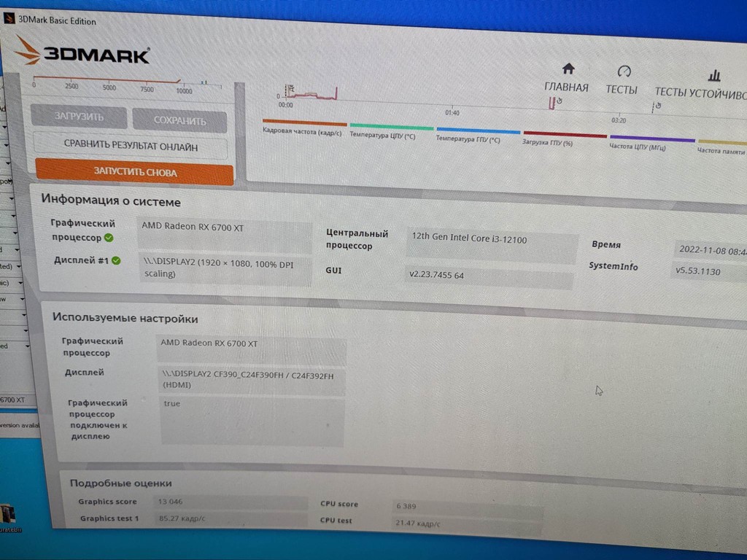Screen dimensions: 747x560
Task: Select the purple Частота ЦПУ legend bar
Action: (652, 139)
